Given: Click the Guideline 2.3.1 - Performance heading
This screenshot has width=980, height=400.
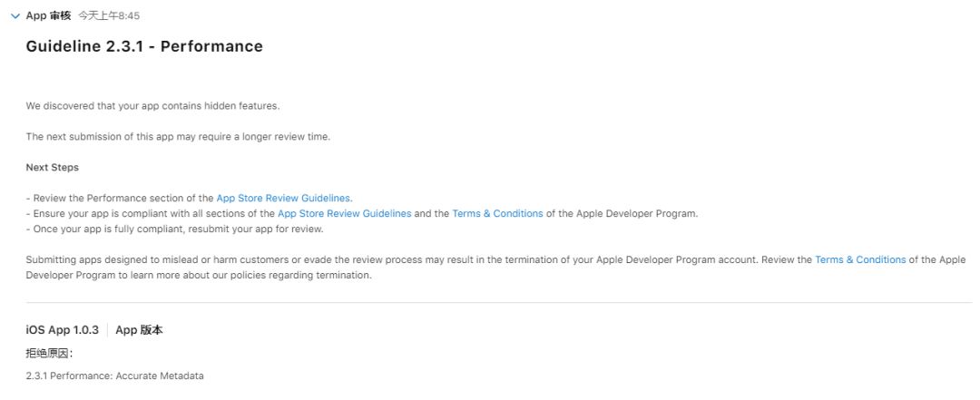Looking at the screenshot, I should tap(144, 46).
